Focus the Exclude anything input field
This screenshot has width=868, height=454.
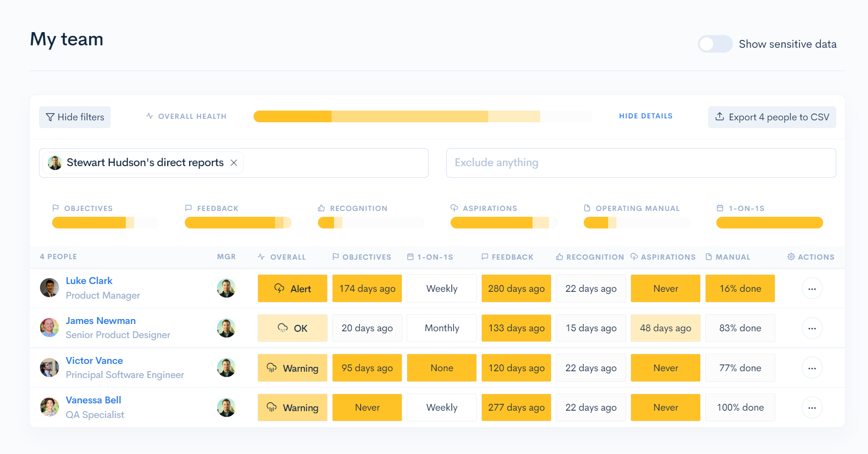pos(640,163)
